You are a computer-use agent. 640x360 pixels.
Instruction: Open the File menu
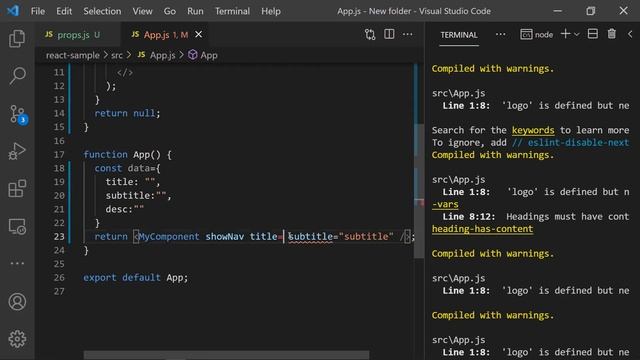pyautogui.click(x=38, y=11)
